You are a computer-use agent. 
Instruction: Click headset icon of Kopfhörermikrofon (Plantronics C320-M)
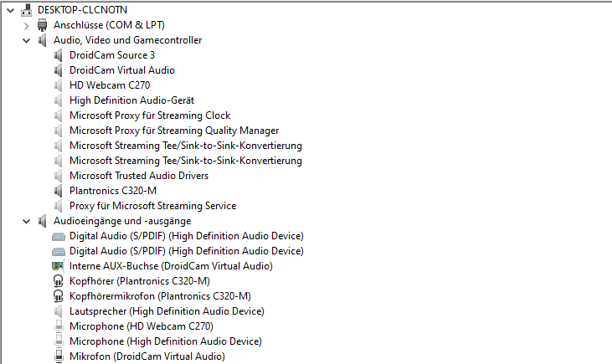58,296
